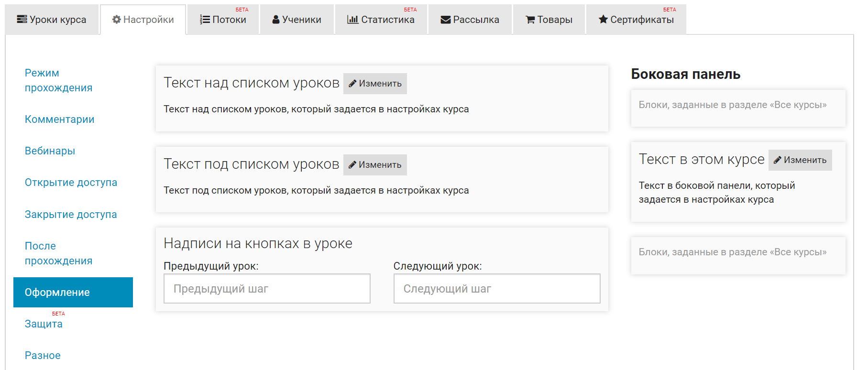Screen dimensions: 868x370
Task: Click the gear icon on Настройки tab
Action: [116, 20]
